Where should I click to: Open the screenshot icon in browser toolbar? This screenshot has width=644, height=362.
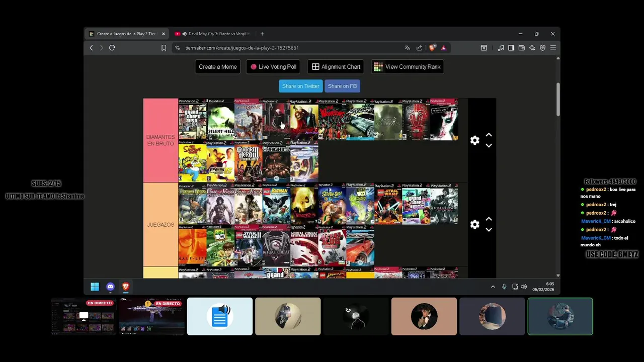484,48
